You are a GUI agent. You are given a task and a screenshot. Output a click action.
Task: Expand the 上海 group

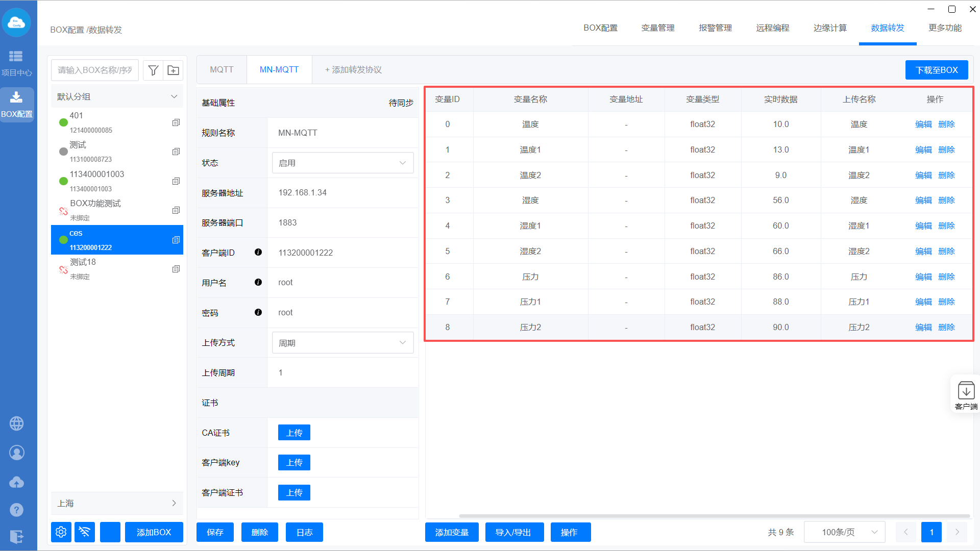click(174, 504)
